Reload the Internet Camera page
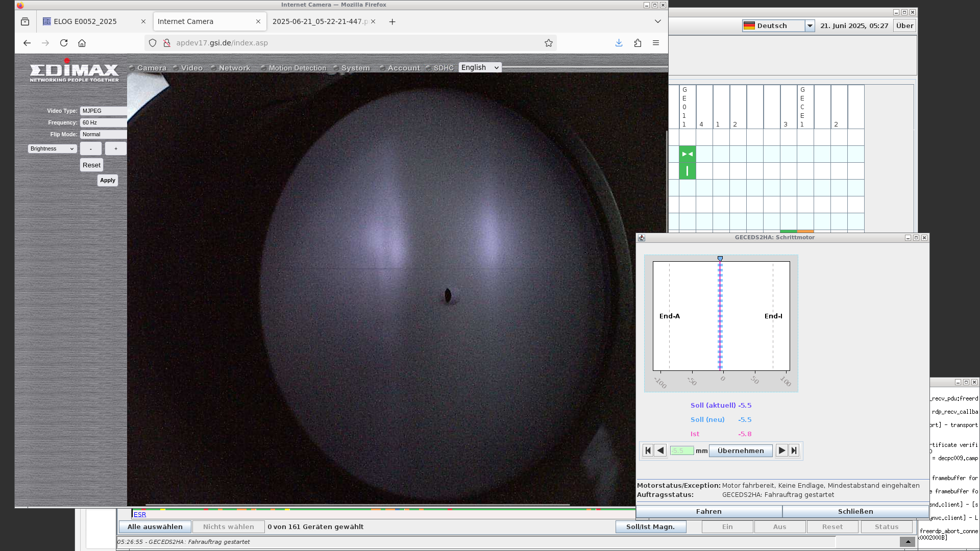This screenshot has height=551, width=980. coord(64,43)
